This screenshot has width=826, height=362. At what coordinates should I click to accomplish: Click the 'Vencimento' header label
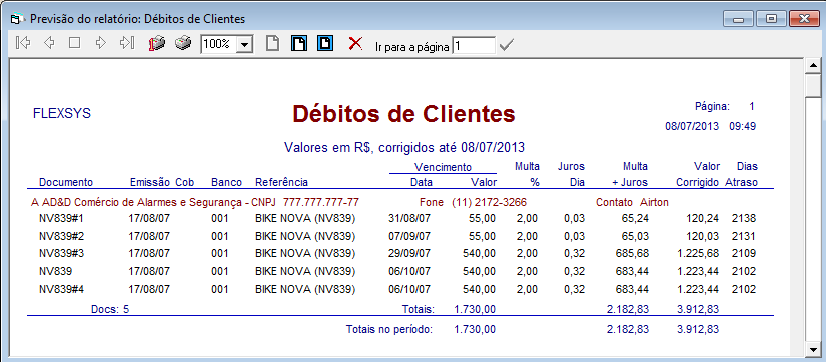(443, 167)
